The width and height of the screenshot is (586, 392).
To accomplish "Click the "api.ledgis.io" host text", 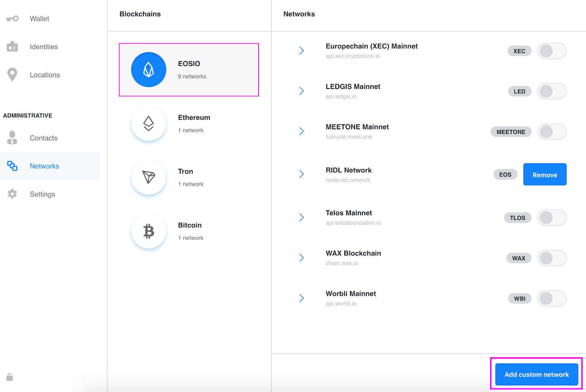I will (341, 96).
